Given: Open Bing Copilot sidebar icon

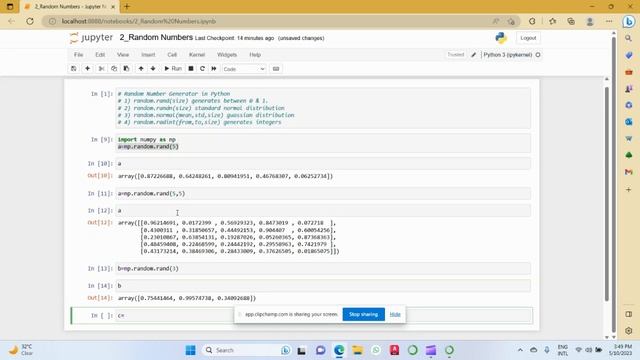Looking at the screenshot, I should click(629, 21).
